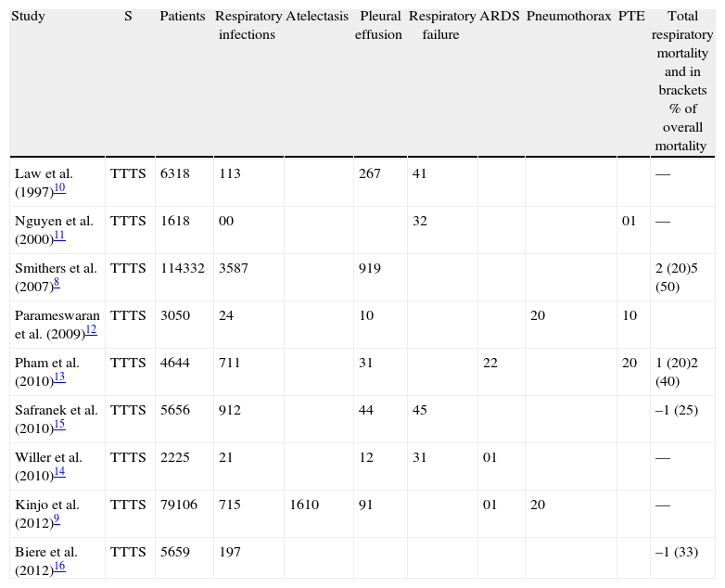Image resolution: width=725 pixels, height=588 pixels.
Task: Click the Respiratory infections header
Action: point(248,26)
